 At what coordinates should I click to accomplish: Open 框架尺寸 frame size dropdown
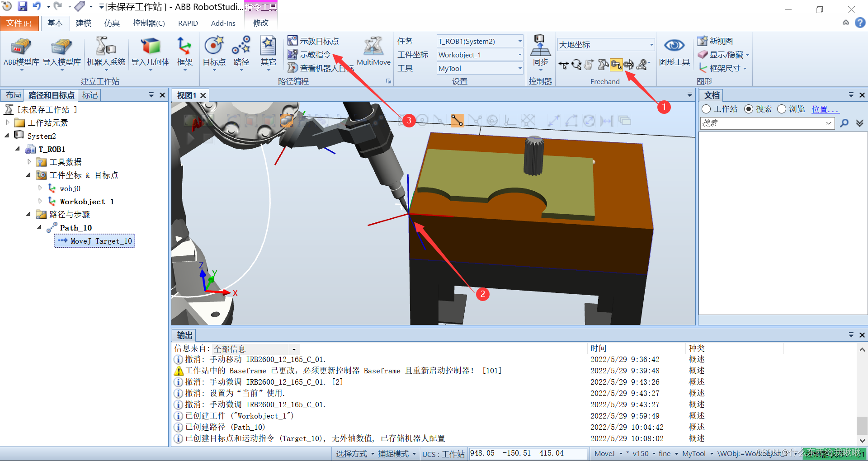[722, 68]
